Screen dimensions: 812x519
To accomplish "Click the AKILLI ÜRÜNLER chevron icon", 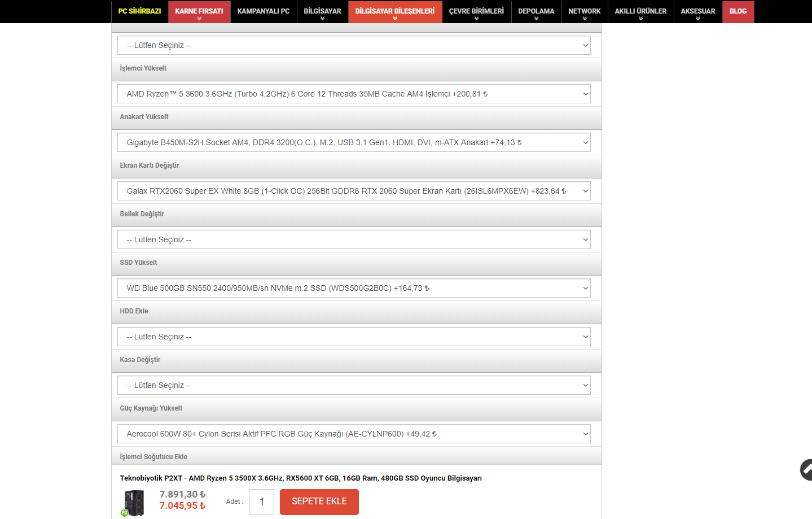I will pyautogui.click(x=641, y=19).
